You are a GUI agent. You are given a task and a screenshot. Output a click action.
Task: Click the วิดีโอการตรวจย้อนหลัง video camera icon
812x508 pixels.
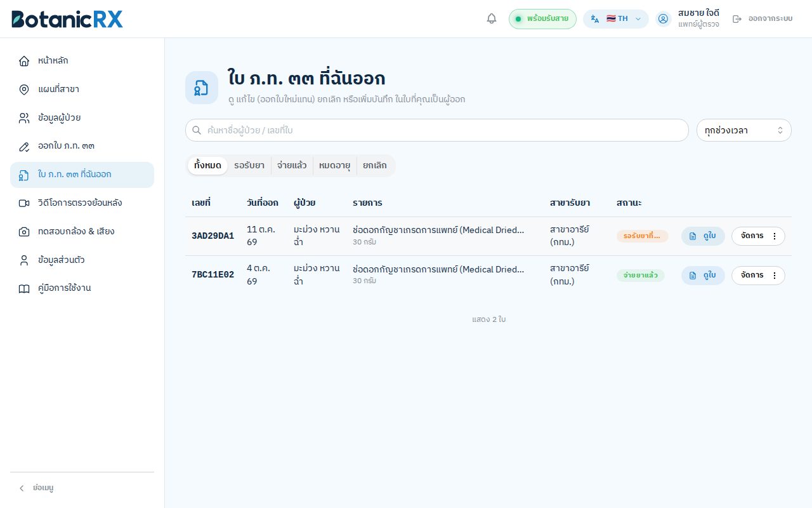[24, 203]
